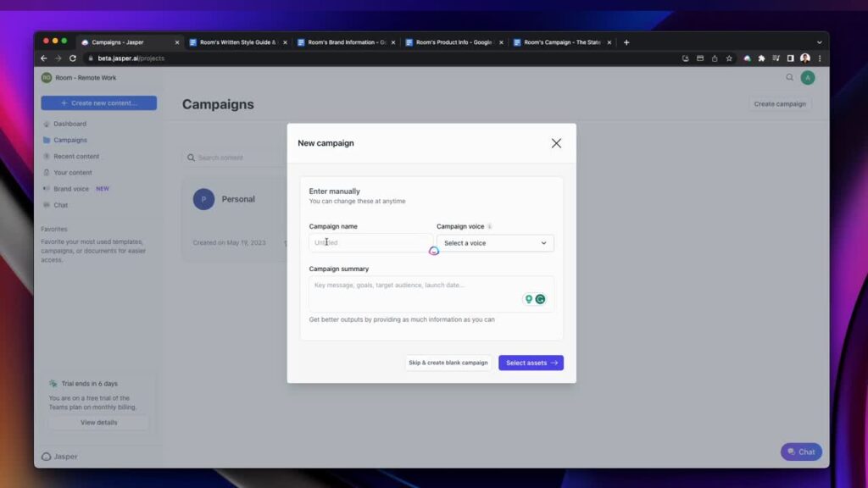
Task: Open Recent content in the sidebar
Action: [x=76, y=156]
